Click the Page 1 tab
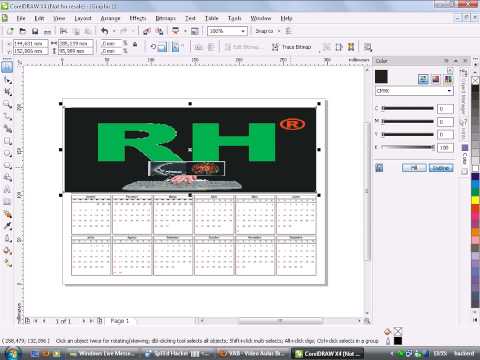Image resolution: width=480 pixels, height=360 pixels. (x=119, y=321)
